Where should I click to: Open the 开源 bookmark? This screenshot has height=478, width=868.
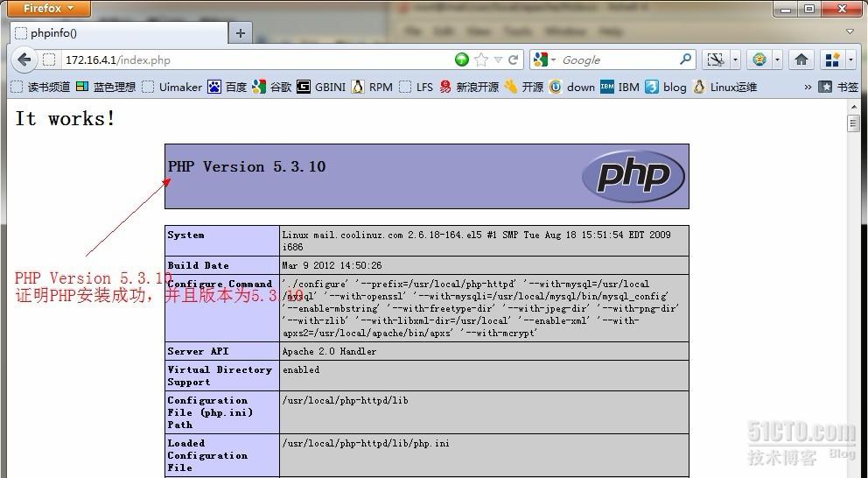tap(523, 87)
